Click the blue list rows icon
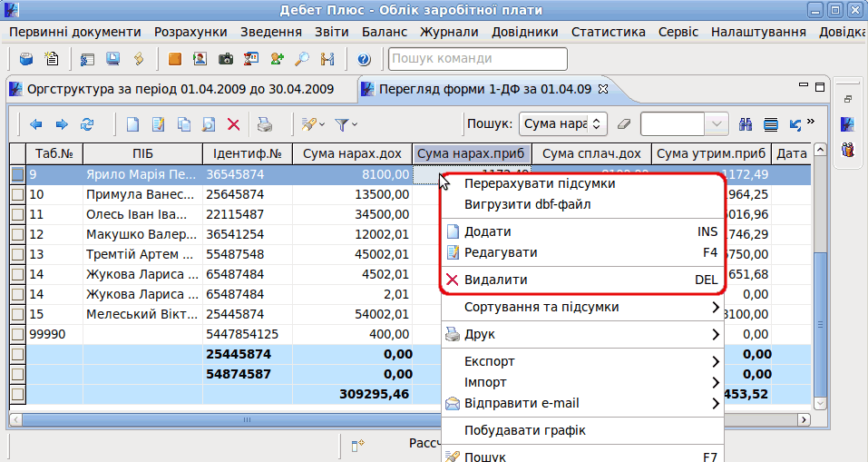The width and height of the screenshot is (868, 462). [771, 124]
